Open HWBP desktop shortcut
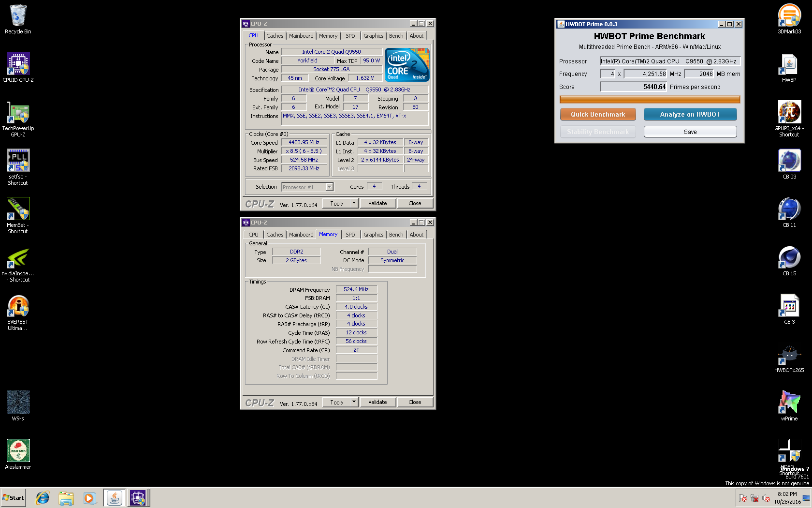Viewport: 812px width, 508px height. [x=789, y=68]
